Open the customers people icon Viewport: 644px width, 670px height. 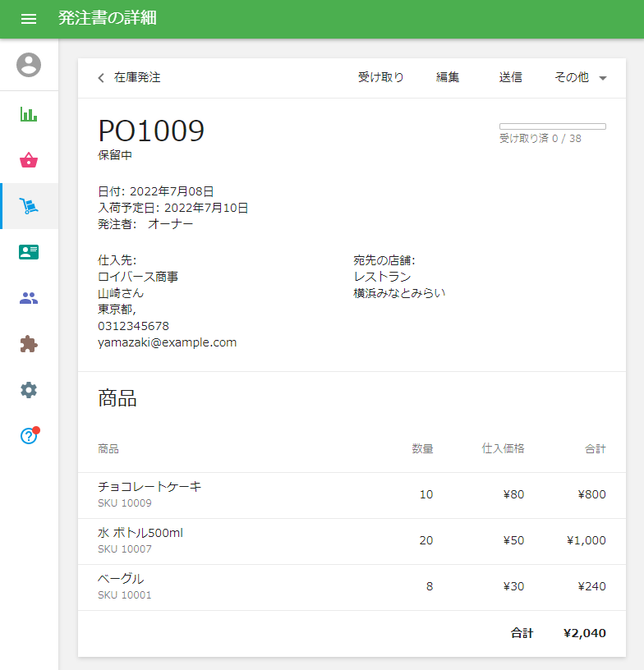[x=29, y=298]
